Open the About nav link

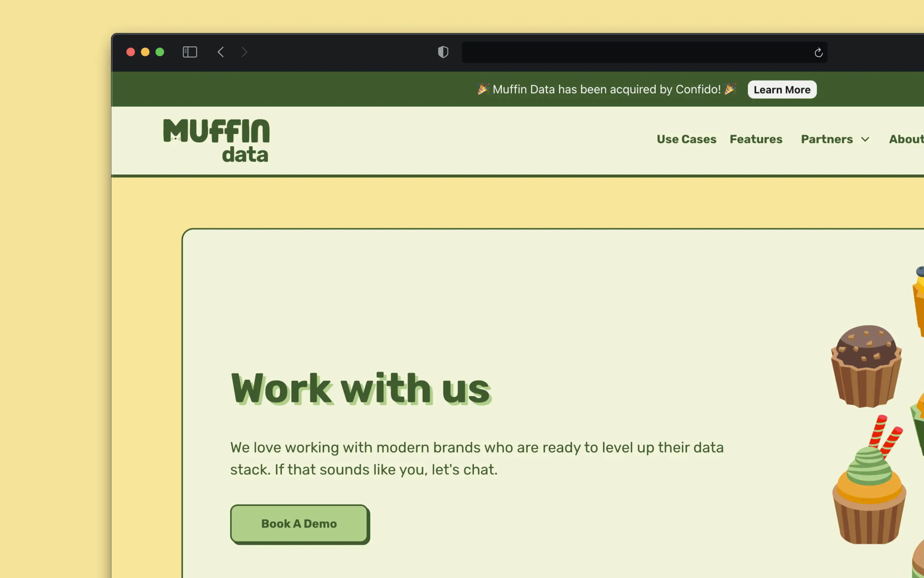pos(906,139)
